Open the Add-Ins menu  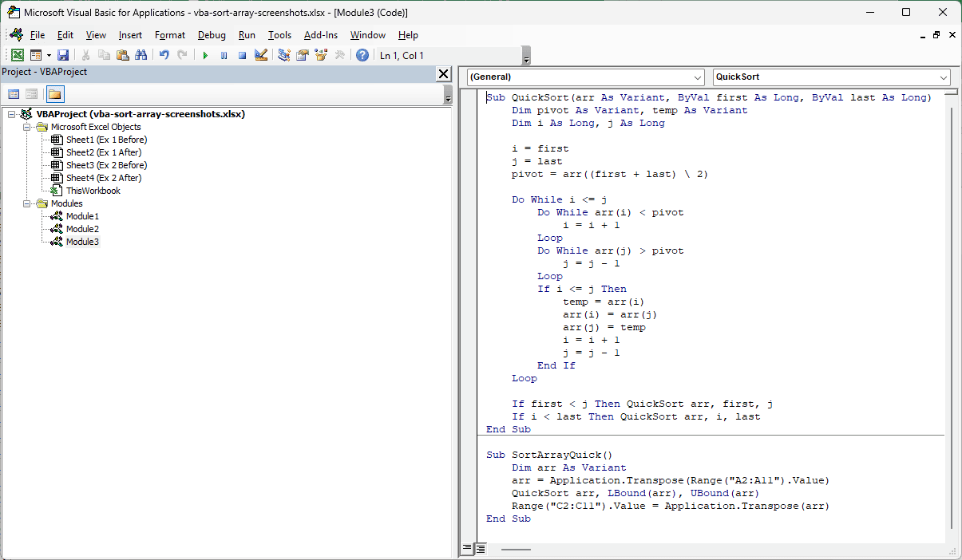click(x=321, y=35)
